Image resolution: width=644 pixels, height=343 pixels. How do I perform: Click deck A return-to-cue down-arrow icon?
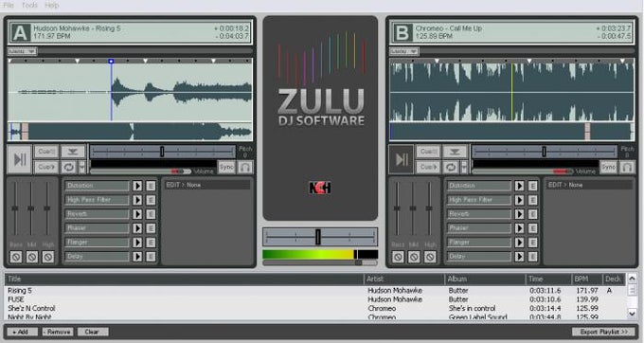pos(73,152)
